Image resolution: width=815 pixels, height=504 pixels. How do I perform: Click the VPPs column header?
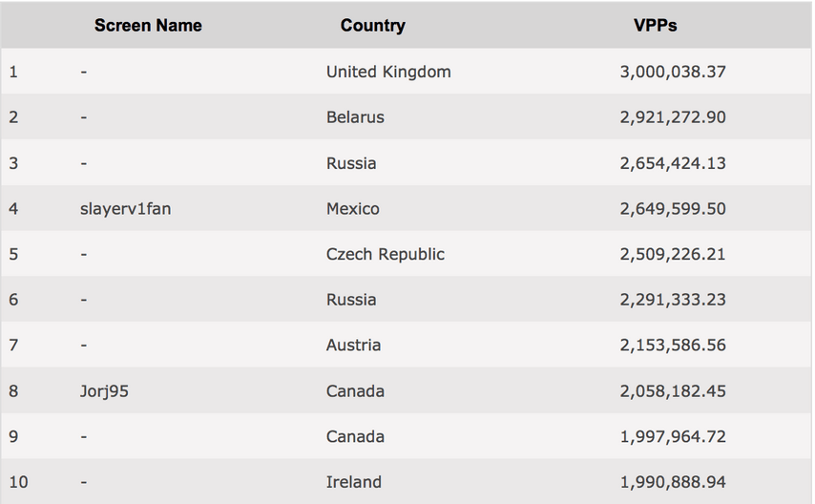click(x=655, y=26)
